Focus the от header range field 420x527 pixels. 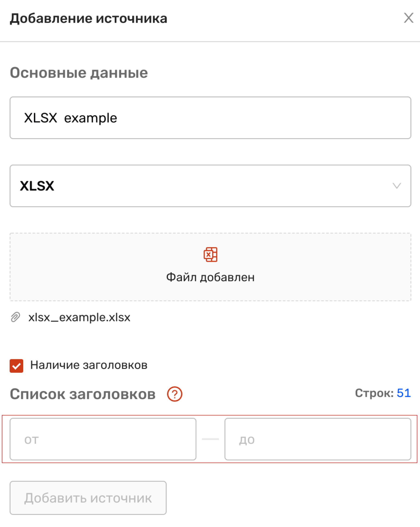click(x=103, y=439)
